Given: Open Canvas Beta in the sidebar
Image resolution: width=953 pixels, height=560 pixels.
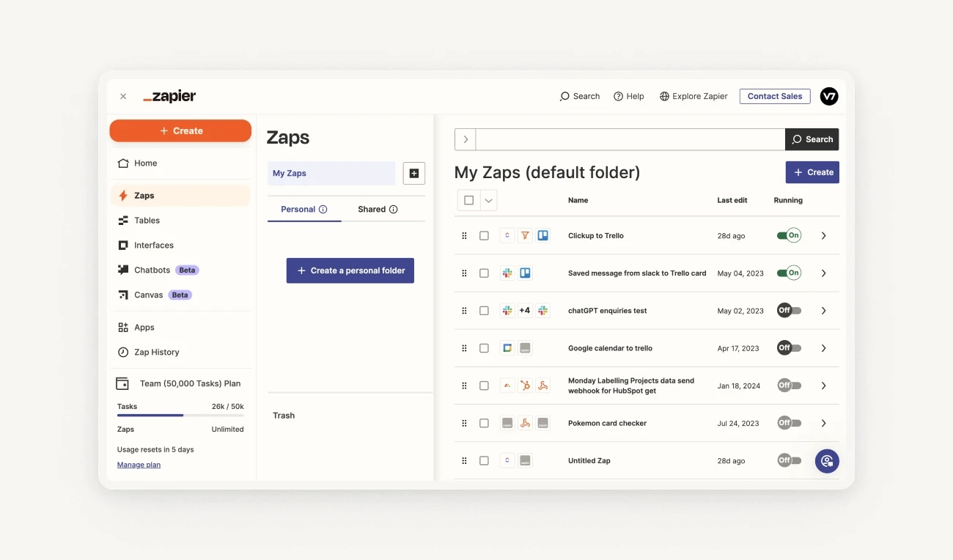Looking at the screenshot, I should point(180,295).
